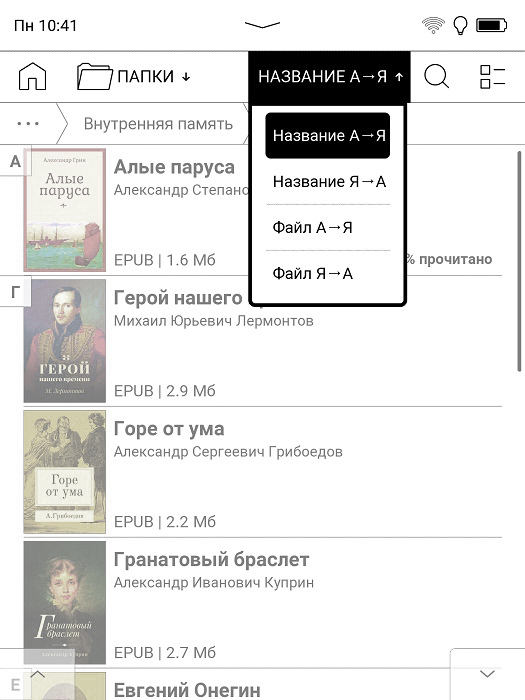
Task: Open the folder icon beside ПАПКИ
Action: click(x=94, y=76)
